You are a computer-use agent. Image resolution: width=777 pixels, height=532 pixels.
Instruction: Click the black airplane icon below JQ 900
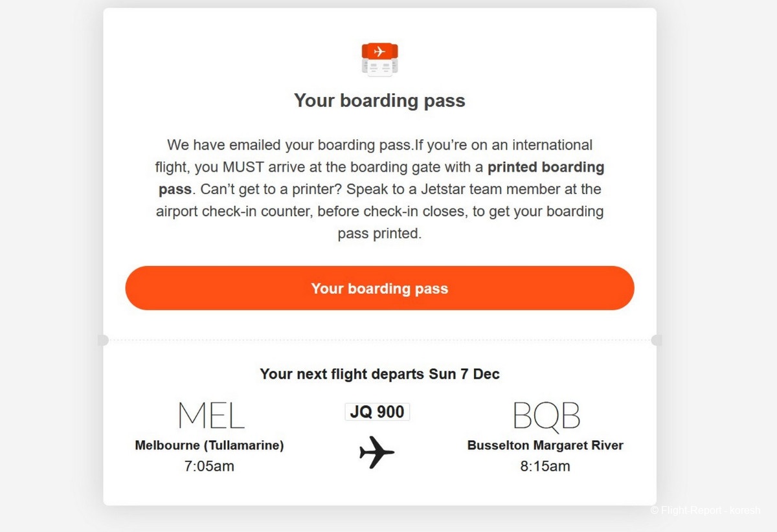(x=377, y=452)
